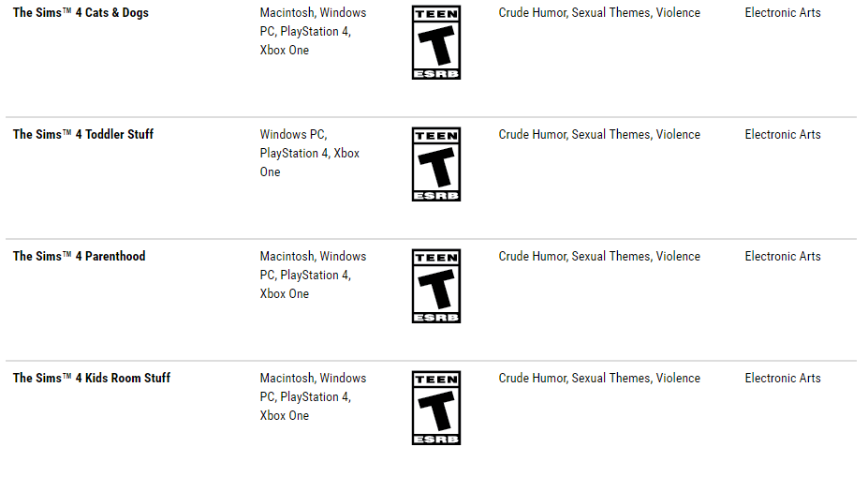Viewport: 868px width, 477px height.
Task: Click the Teen ESRB icon for Toddler Stuff
Action: click(436, 165)
